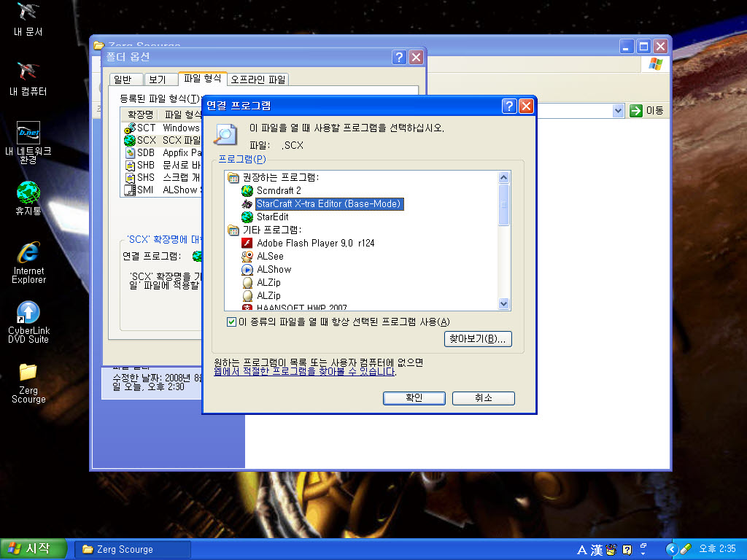747x560 pixels.
Task: Click the SCT file type icon
Action: pyautogui.click(x=130, y=128)
